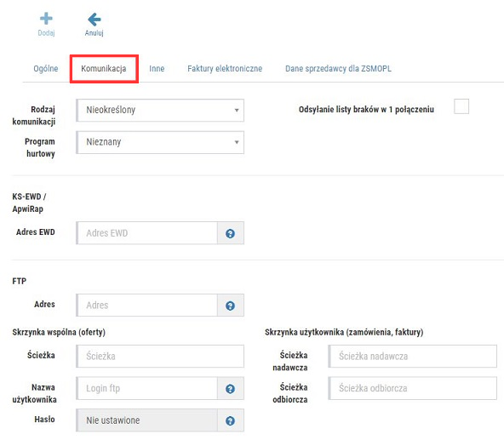Open Dane sprzedawcy dla ZSMOPL tab
This screenshot has height=440, width=504.
point(338,68)
